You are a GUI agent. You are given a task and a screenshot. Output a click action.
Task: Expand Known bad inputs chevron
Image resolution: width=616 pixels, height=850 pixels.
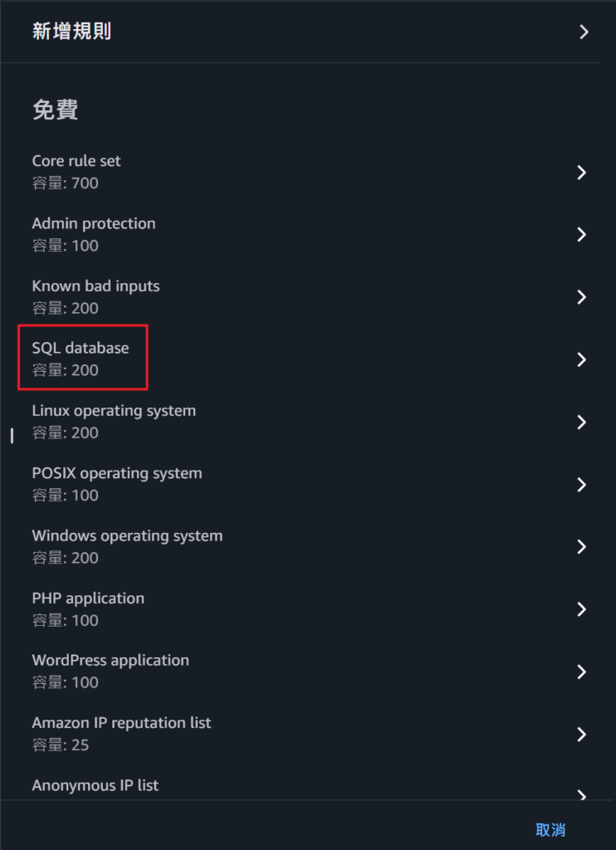tap(582, 297)
